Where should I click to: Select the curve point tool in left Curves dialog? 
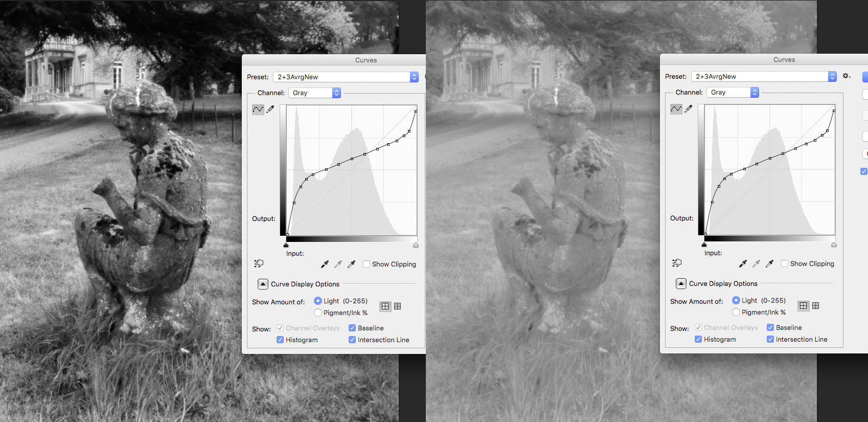[258, 109]
